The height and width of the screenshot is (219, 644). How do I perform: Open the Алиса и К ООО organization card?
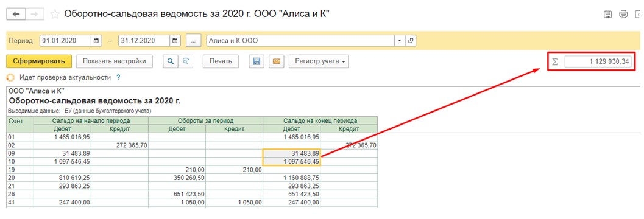pos(410,41)
